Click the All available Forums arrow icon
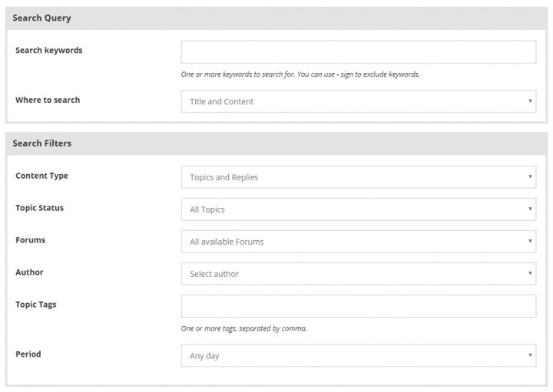The image size is (553, 392). click(x=530, y=241)
